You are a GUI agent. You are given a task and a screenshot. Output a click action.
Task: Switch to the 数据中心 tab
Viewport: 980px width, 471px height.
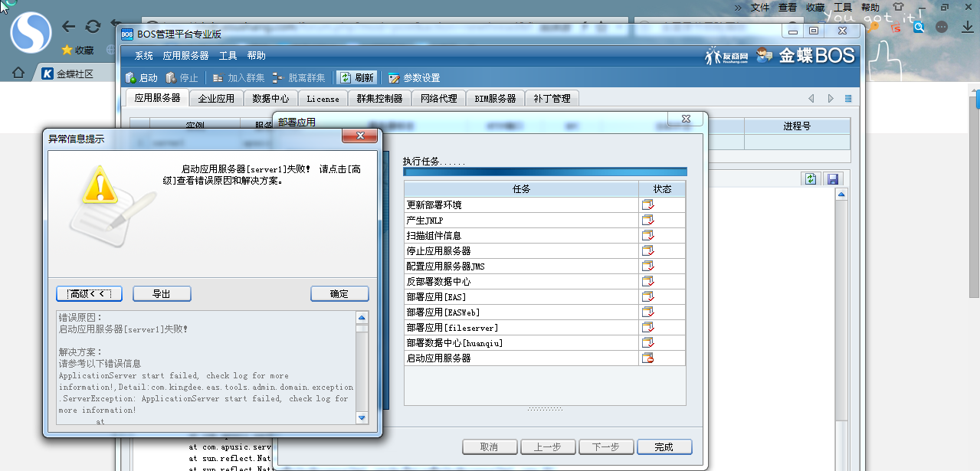tap(270, 99)
